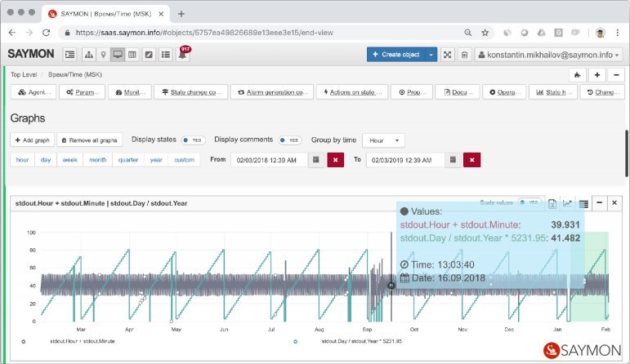Select the year time range tab

156,160
